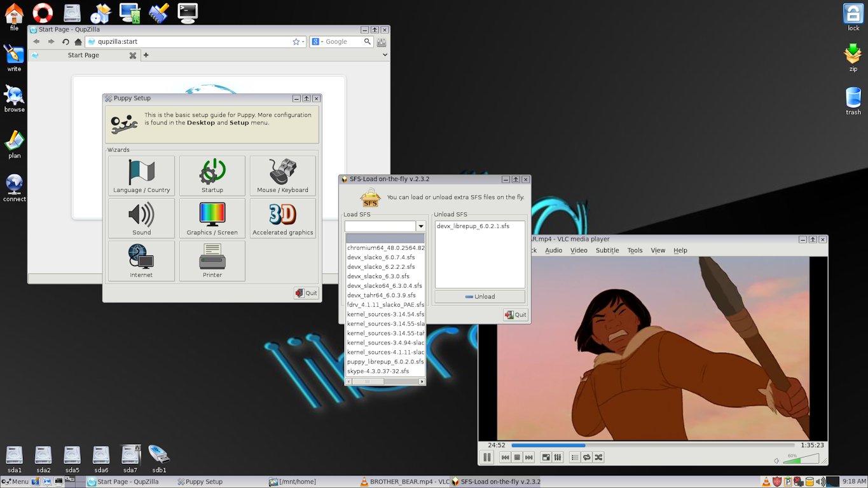Toggle VLC shuffle playback button

tap(598, 457)
